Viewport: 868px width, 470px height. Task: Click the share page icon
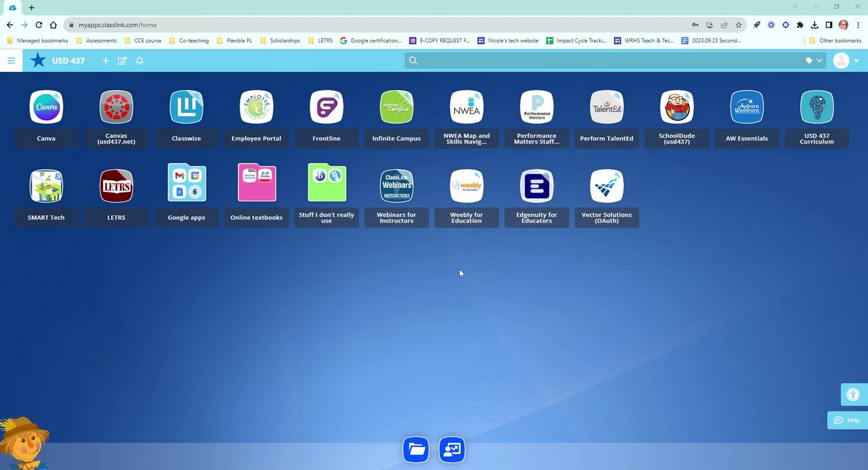point(724,25)
